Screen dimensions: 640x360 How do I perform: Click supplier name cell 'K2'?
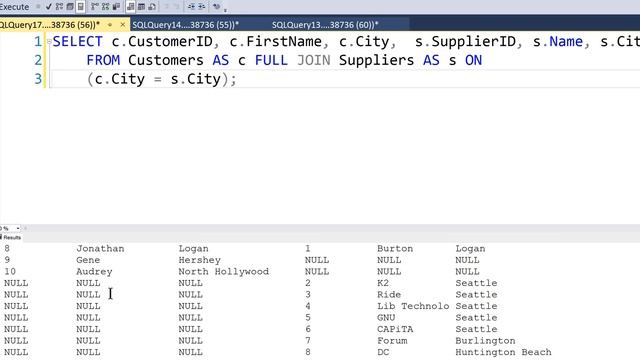[x=383, y=283]
